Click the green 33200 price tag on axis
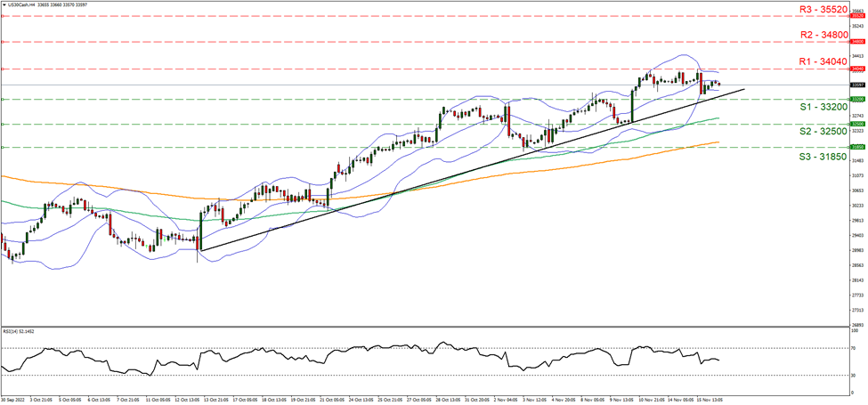 tap(858, 100)
